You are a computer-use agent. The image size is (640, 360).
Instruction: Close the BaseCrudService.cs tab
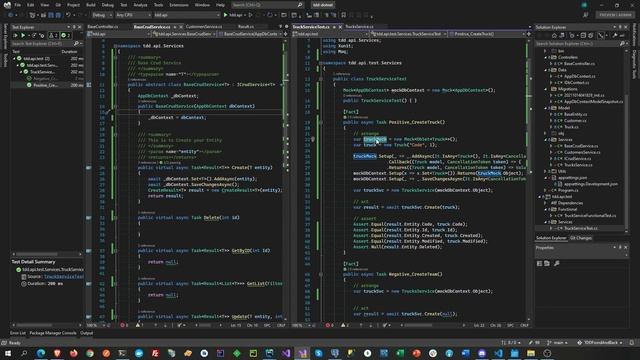[181, 27]
